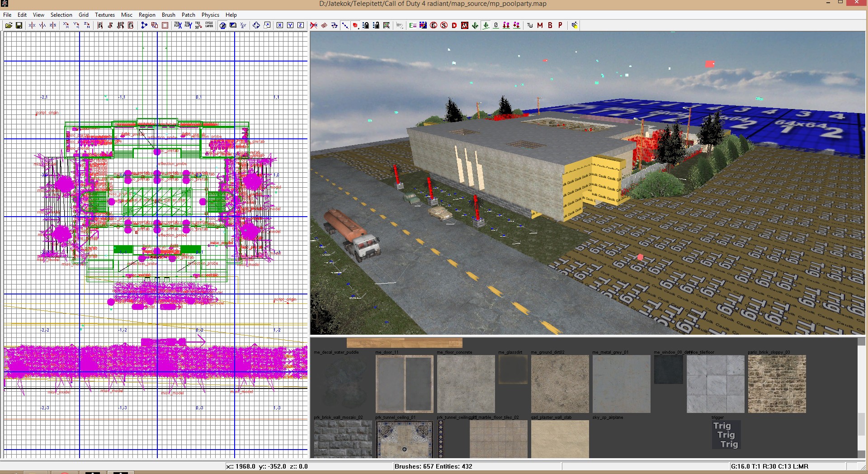Toggle the blue dotted line tool
Screen dimensions: 868x474
pyautogui.click(x=345, y=25)
